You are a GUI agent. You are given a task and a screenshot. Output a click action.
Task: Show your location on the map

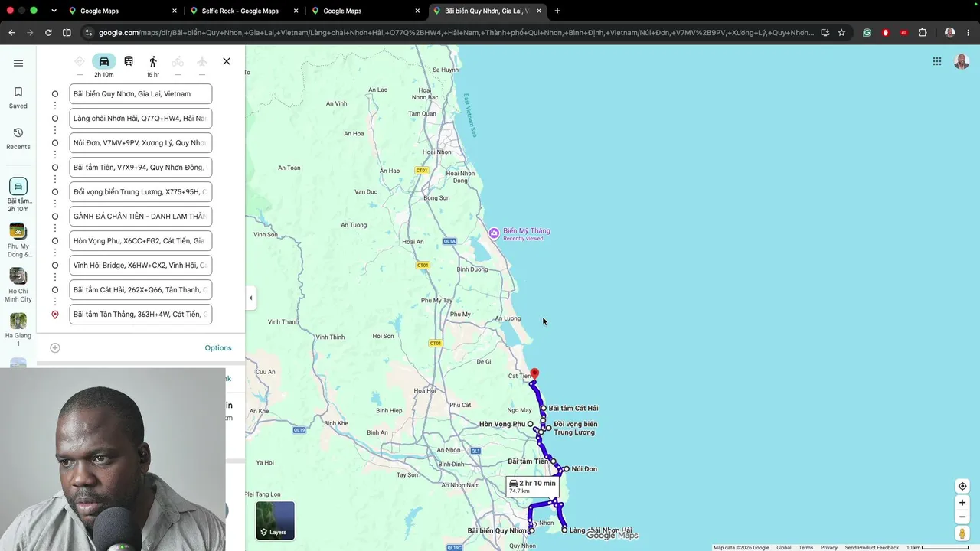pos(962,486)
